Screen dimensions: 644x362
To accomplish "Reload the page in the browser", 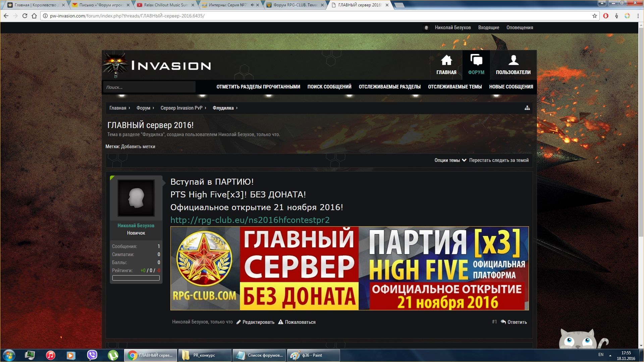I will coord(24,16).
